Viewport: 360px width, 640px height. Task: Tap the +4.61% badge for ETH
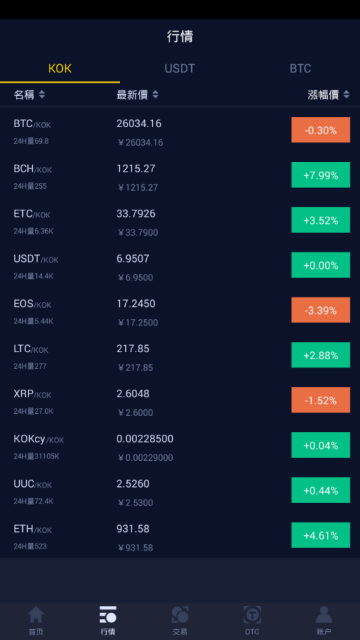pos(320,535)
